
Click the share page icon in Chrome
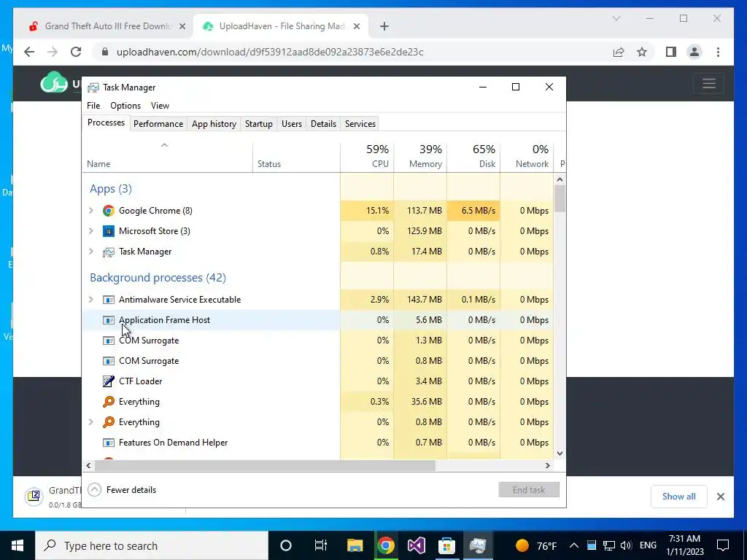click(619, 52)
